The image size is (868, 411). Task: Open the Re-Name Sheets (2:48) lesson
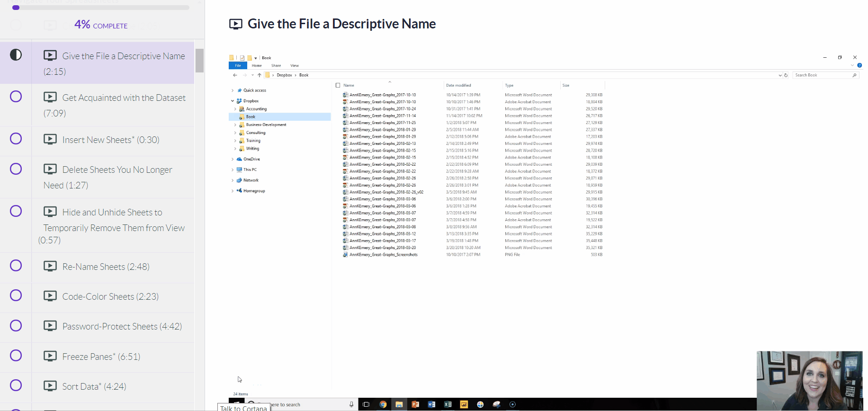click(x=106, y=267)
